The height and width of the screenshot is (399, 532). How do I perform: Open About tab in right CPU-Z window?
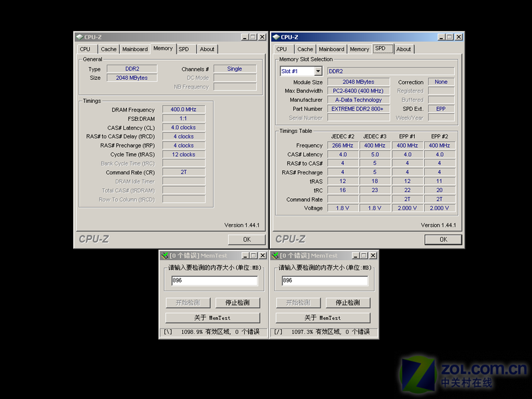404,49
